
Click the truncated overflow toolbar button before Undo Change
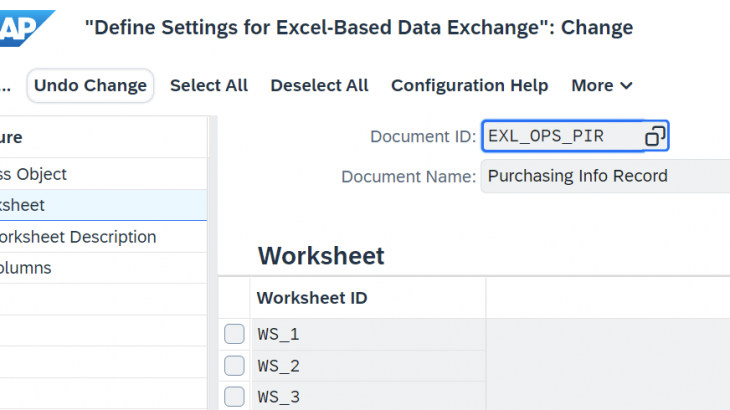tap(6, 86)
